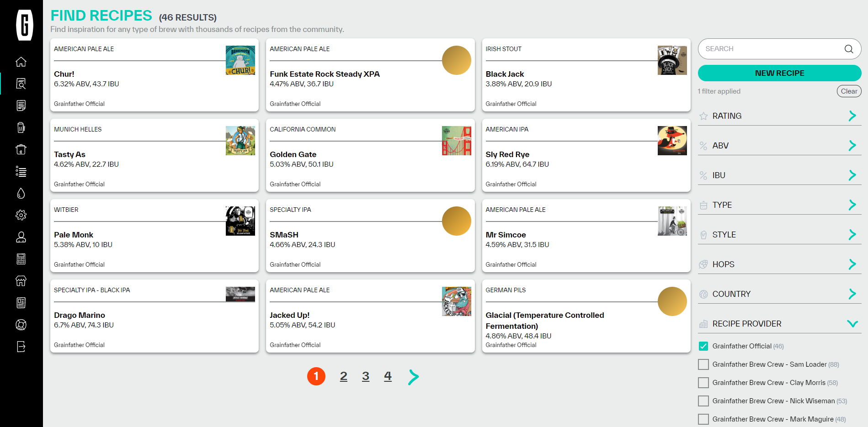868x427 pixels.
Task: Click the next page arrow
Action: point(413,377)
